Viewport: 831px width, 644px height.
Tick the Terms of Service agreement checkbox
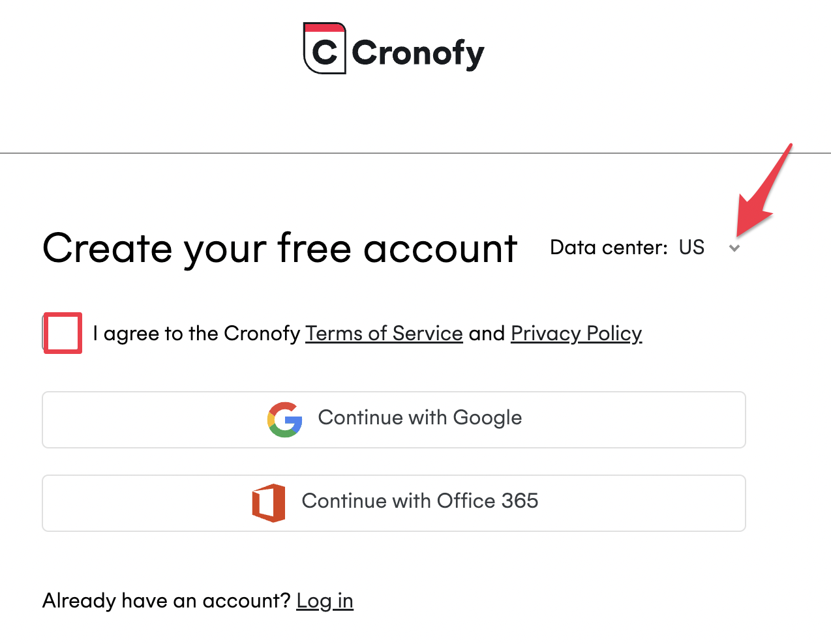click(63, 333)
